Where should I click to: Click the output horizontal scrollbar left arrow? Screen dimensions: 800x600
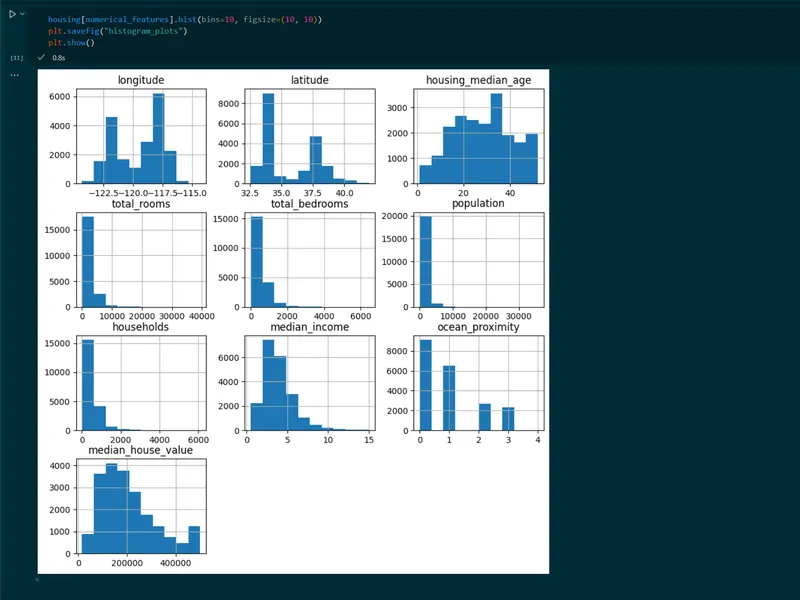coord(37,580)
